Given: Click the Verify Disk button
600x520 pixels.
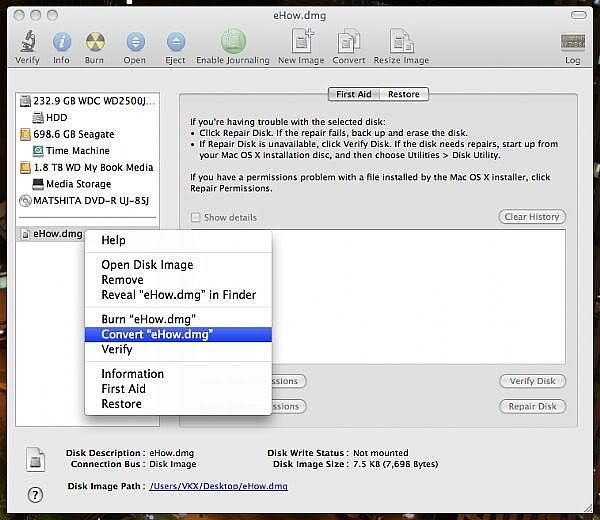Looking at the screenshot, I should (532, 381).
